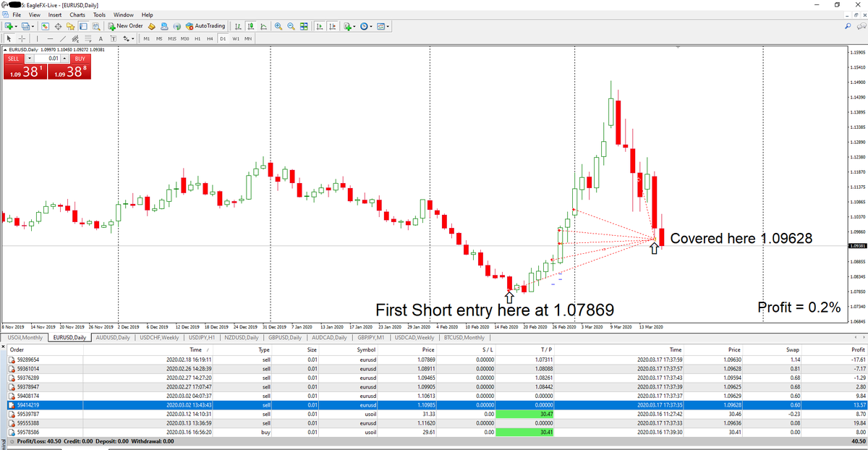868x450 pixels.
Task: Switch to USDJPY,H1 chart tab
Action: pyautogui.click(x=201, y=337)
